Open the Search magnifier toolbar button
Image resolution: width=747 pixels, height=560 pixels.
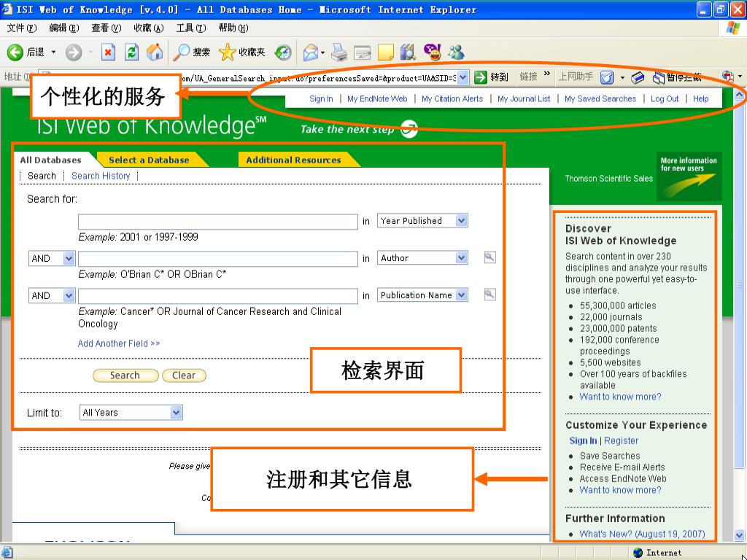coord(191,52)
